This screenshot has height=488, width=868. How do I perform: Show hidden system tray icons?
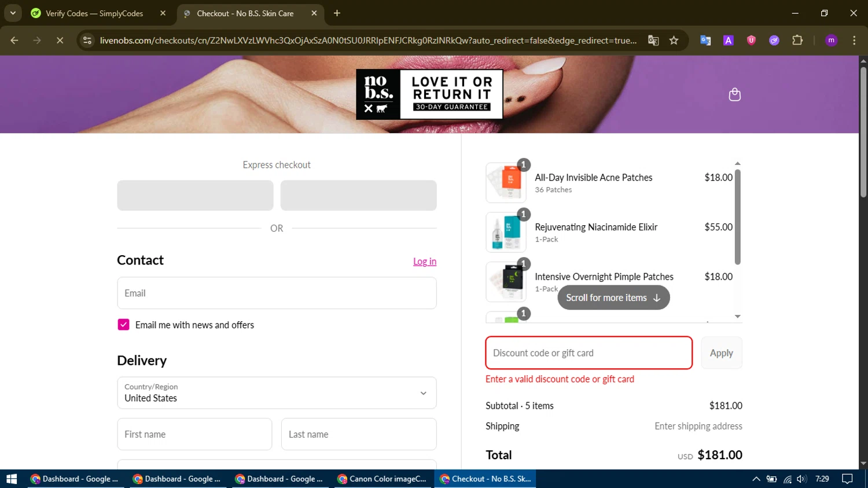756,479
